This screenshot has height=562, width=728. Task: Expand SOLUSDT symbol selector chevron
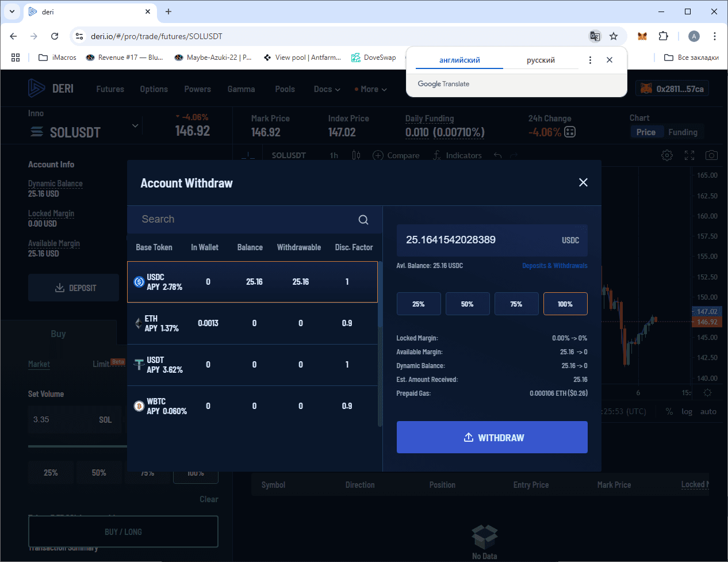click(135, 125)
